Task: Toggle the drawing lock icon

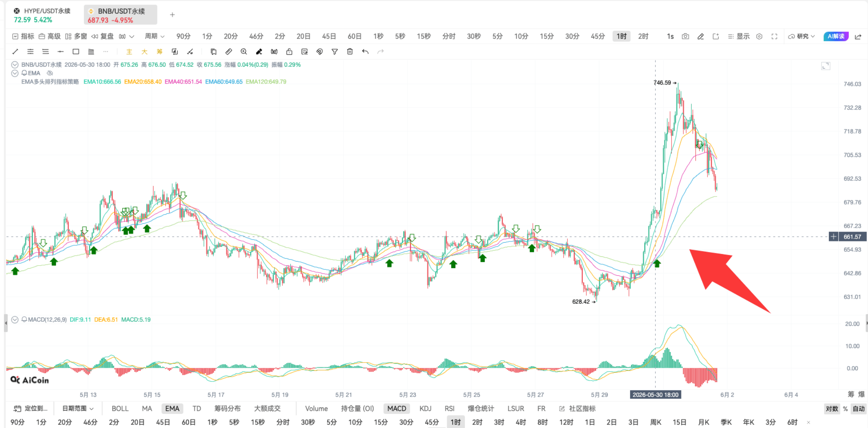Action: 289,52
